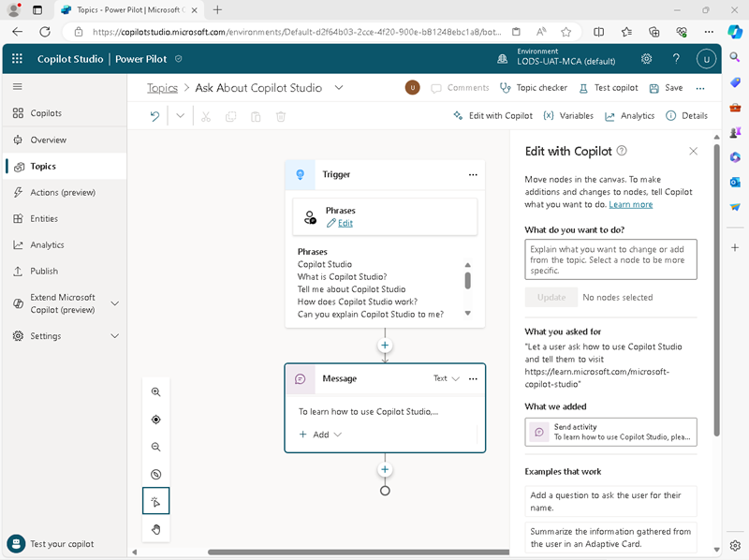
Task: Open Entities in sidebar
Action: tap(65, 219)
